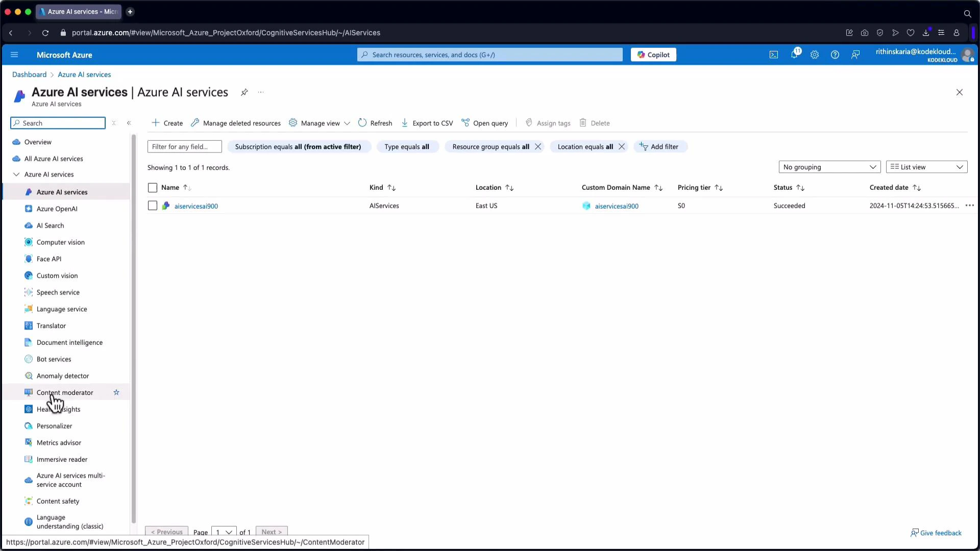
Task: Select the checkbox for aiservicesai900 row
Action: tap(153, 206)
